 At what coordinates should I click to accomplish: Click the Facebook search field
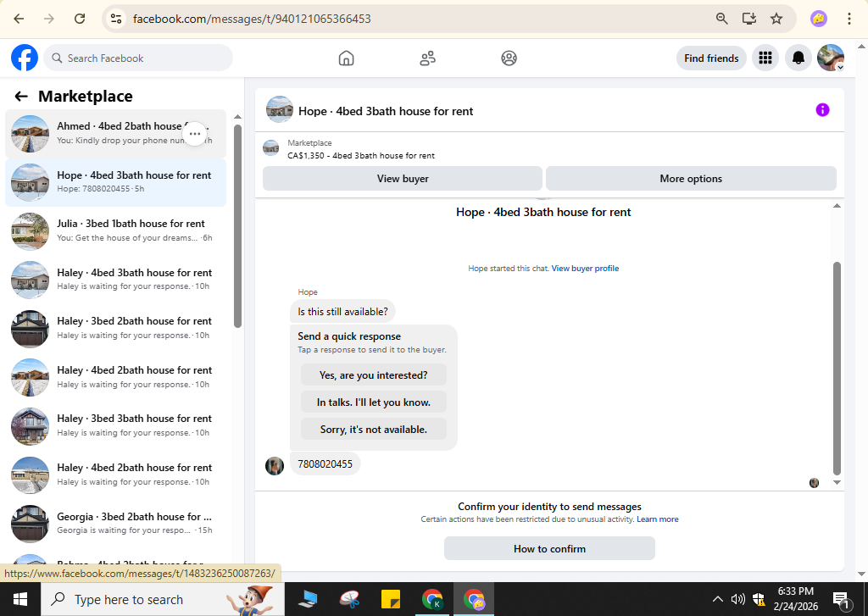[x=138, y=58]
